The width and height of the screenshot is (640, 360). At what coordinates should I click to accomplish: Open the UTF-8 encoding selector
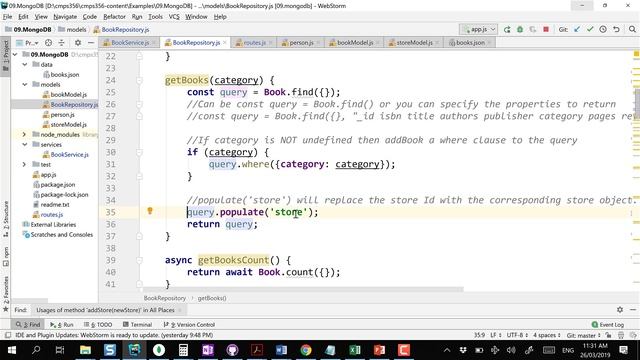click(x=517, y=335)
